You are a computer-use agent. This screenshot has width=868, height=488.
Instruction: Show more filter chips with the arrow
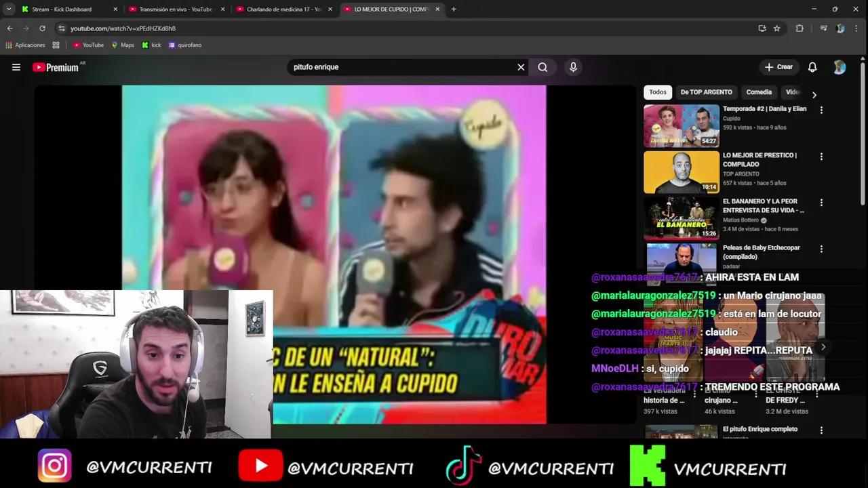coord(814,95)
